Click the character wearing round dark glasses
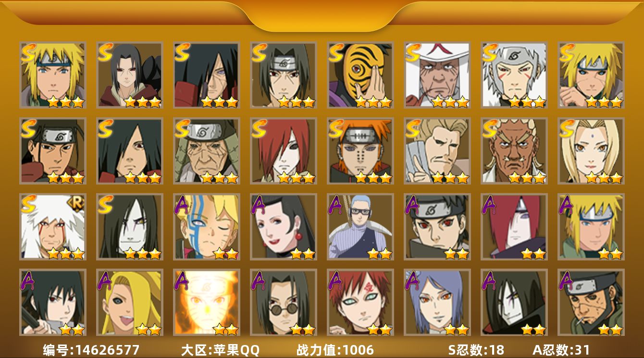The image size is (644, 358). (284, 302)
